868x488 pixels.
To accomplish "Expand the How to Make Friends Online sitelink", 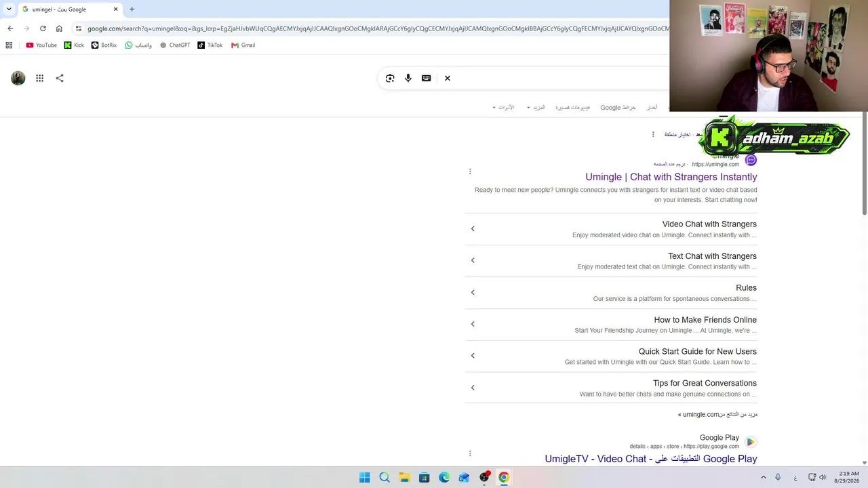I will click(x=473, y=325).
